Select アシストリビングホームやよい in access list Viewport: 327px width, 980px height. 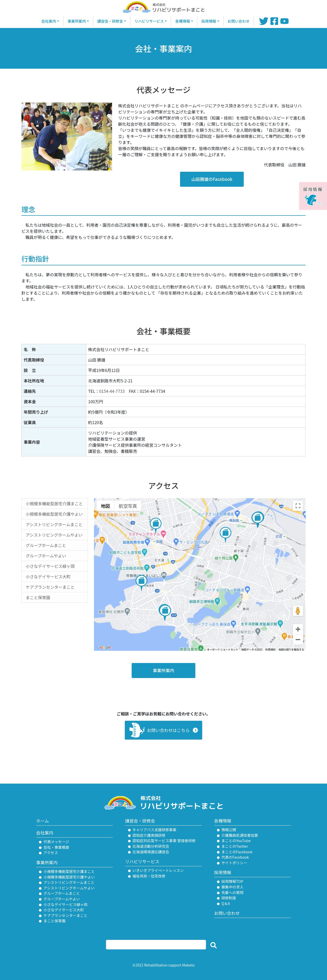point(54,535)
